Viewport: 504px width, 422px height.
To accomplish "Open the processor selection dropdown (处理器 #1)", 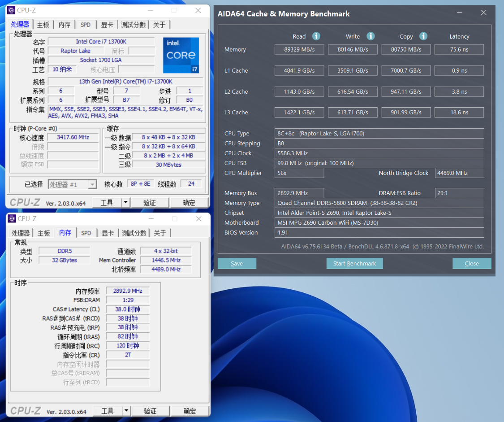I will tap(92, 184).
